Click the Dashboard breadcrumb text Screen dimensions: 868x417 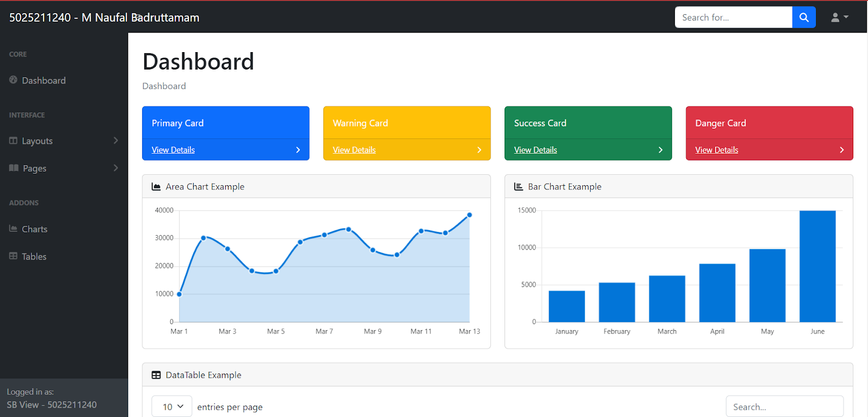coord(164,86)
